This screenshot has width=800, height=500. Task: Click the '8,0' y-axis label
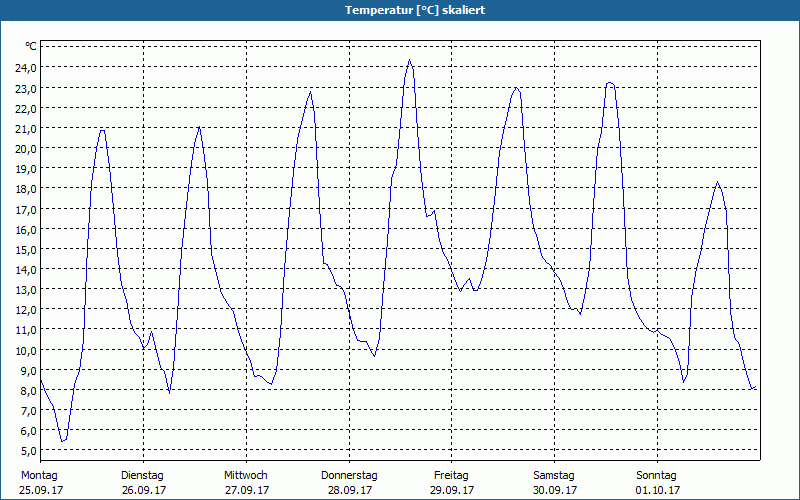pyautogui.click(x=28, y=390)
